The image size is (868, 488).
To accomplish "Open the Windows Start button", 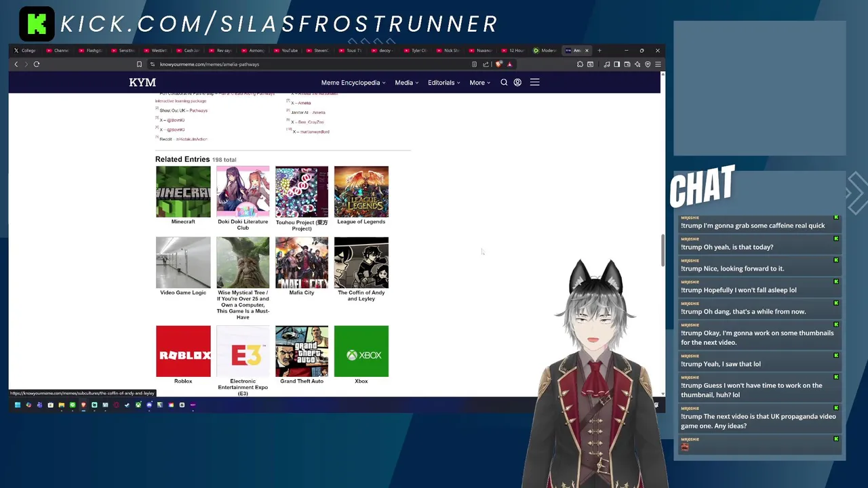I will tap(18, 405).
